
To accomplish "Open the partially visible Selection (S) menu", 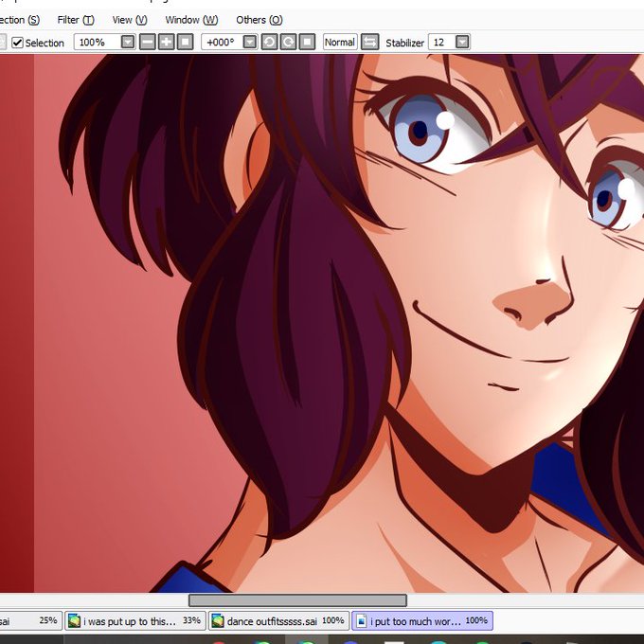I will tap(20, 20).
